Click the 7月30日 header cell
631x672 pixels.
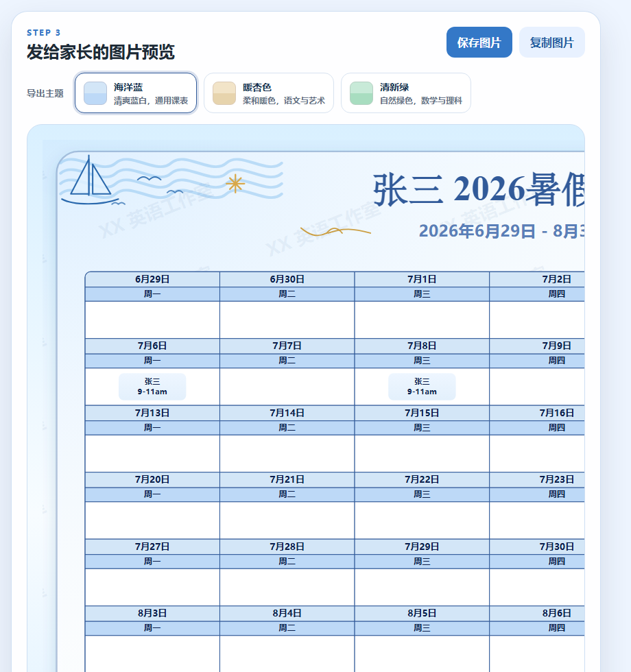[537, 547]
